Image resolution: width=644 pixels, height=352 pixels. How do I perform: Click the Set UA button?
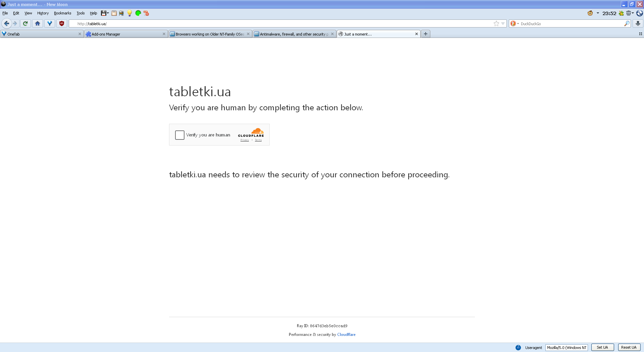(x=602, y=347)
